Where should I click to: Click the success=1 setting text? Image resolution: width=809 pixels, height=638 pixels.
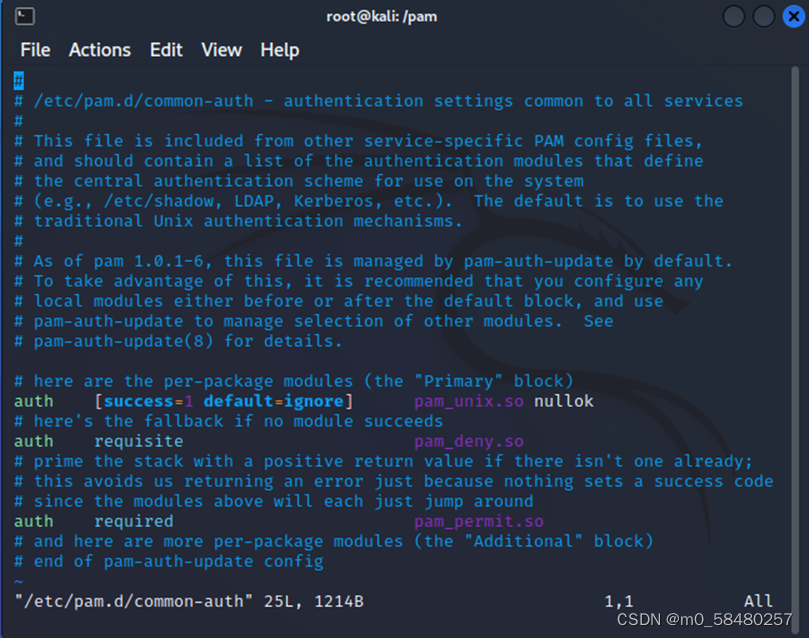point(148,401)
